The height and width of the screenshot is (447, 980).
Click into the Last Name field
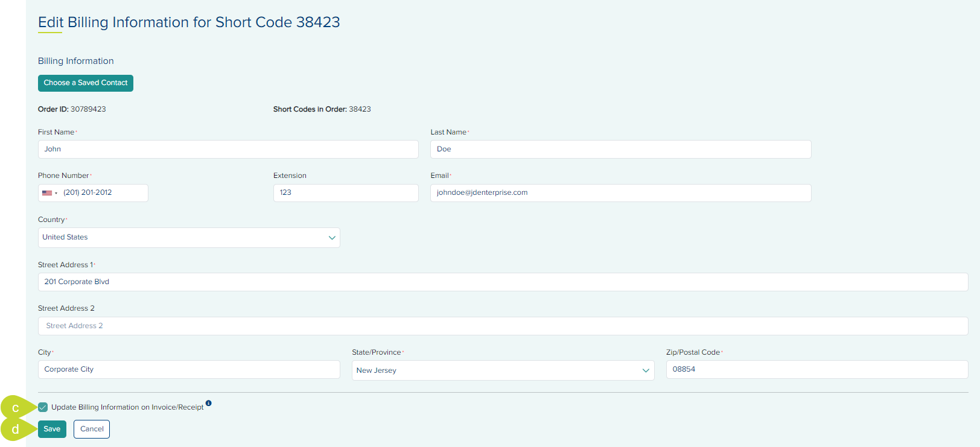(x=620, y=150)
